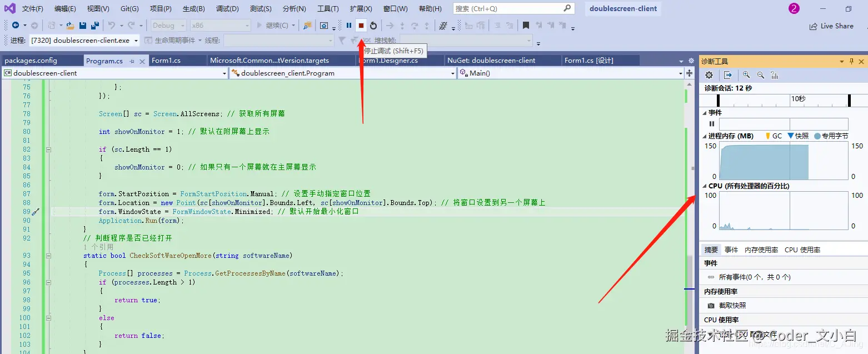Click 所有事件(0 个, 共 0 个) link
This screenshot has width=868, height=354.
tap(755, 277)
